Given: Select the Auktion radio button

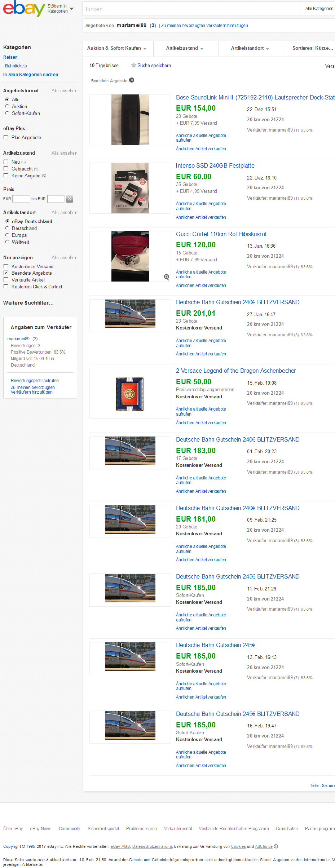Looking at the screenshot, I should (x=7, y=106).
